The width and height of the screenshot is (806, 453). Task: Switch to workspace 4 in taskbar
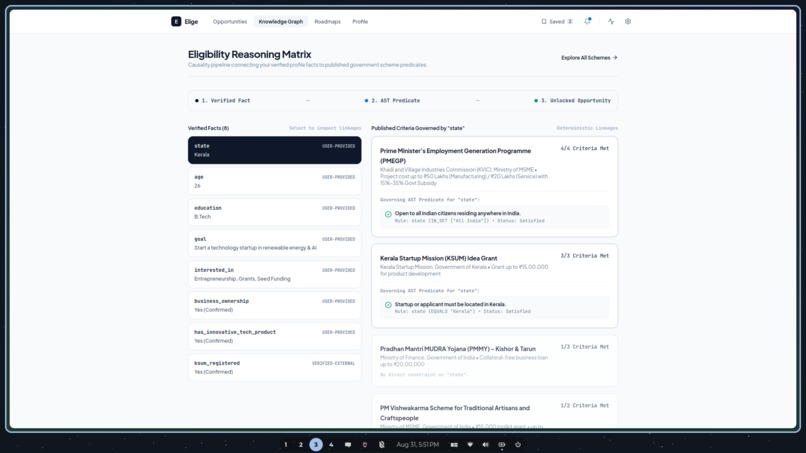331,445
